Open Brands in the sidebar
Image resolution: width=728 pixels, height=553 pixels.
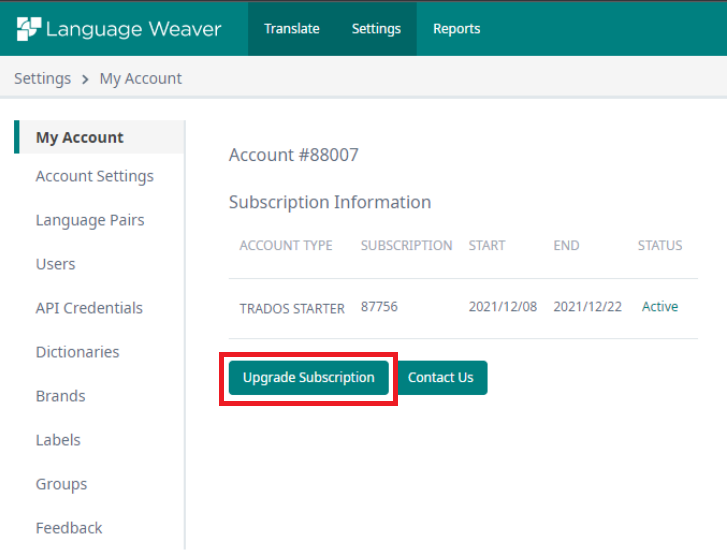(60, 396)
